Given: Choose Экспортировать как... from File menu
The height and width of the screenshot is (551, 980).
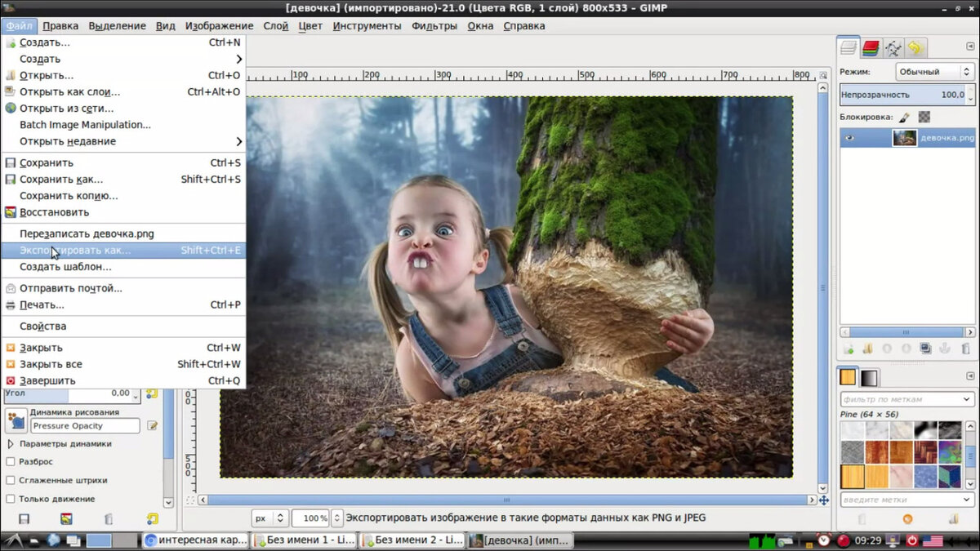Looking at the screenshot, I should point(75,250).
